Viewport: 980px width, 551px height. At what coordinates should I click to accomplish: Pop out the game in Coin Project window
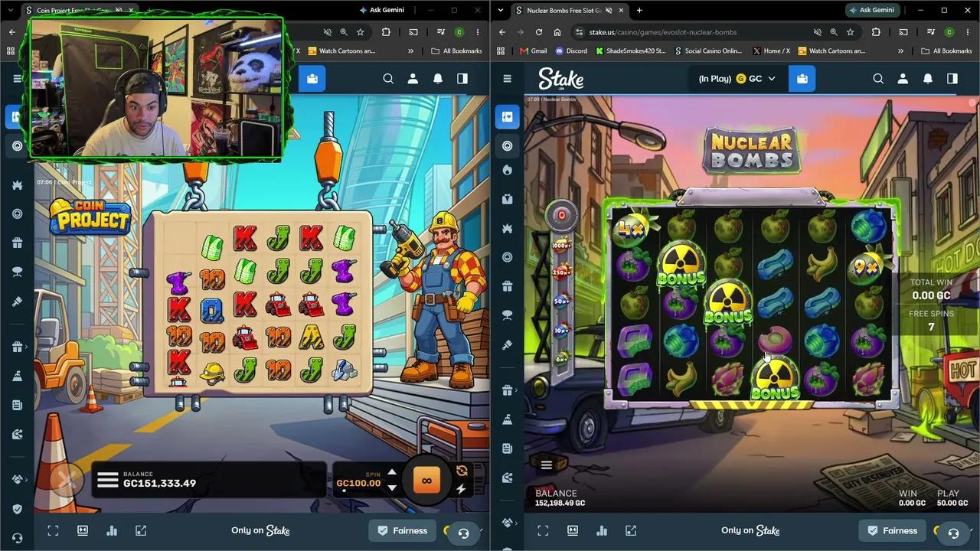coord(141,530)
